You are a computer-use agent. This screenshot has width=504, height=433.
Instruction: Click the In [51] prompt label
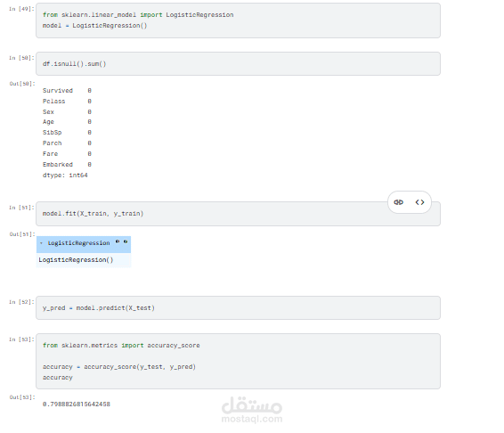(21, 208)
